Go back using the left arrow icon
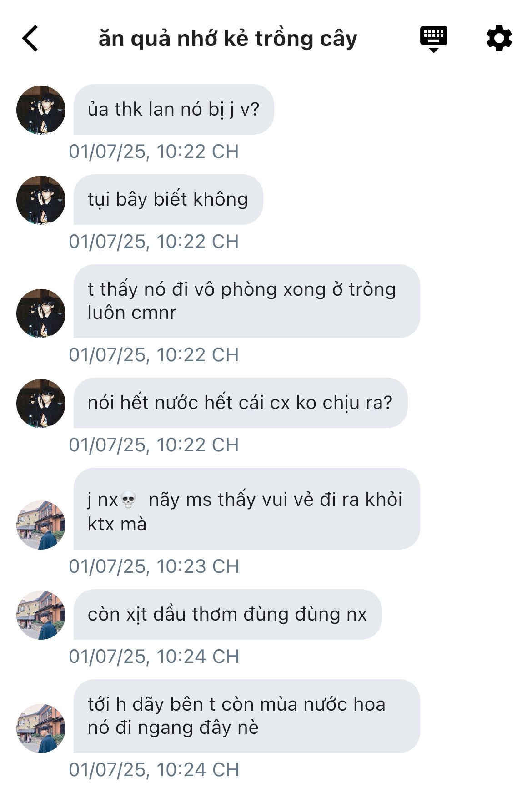Screen dimensions: 532x788 pyautogui.click(x=30, y=38)
